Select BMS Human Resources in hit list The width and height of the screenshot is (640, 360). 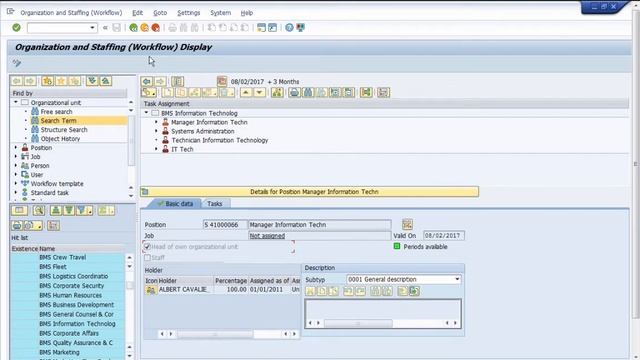click(71, 295)
